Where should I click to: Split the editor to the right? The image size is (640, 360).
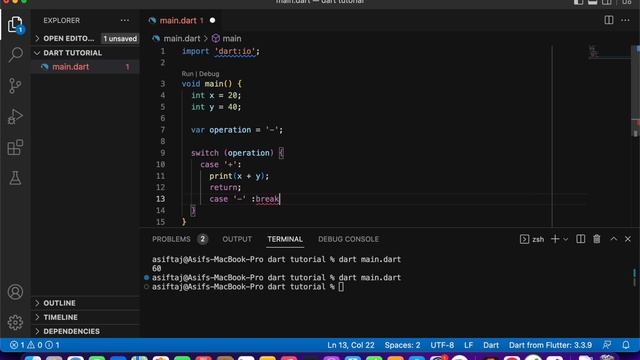coord(609,20)
